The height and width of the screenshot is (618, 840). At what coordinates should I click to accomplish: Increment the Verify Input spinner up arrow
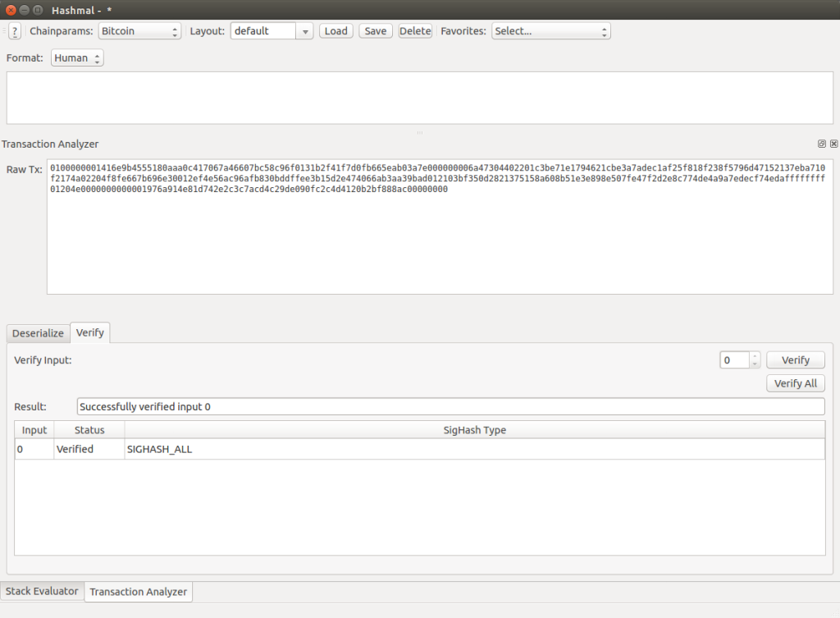click(755, 356)
